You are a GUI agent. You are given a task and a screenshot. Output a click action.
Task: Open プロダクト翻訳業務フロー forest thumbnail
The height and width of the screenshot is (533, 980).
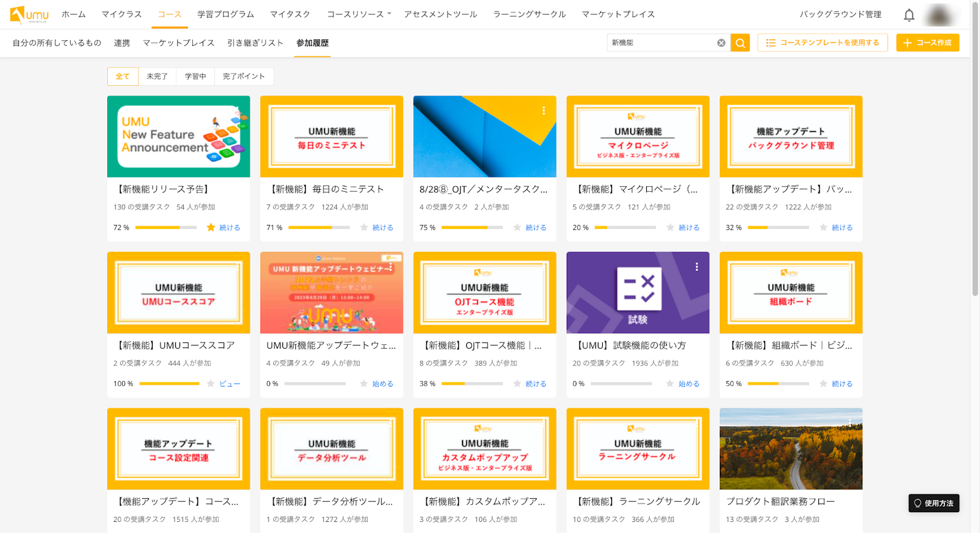791,448
